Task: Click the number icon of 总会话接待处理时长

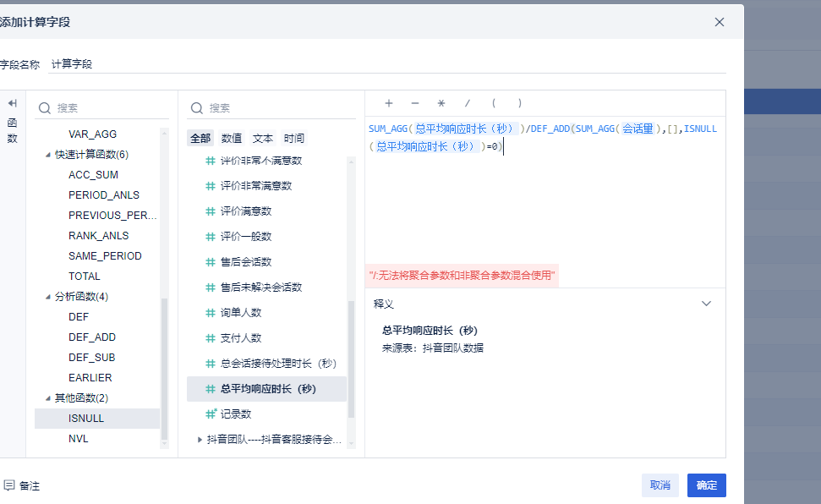Action: pyautogui.click(x=211, y=364)
